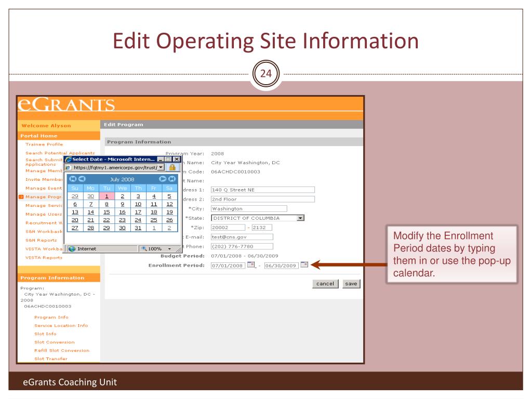Click the popup URL address field
Screen dimensions: 532x399
[115, 168]
